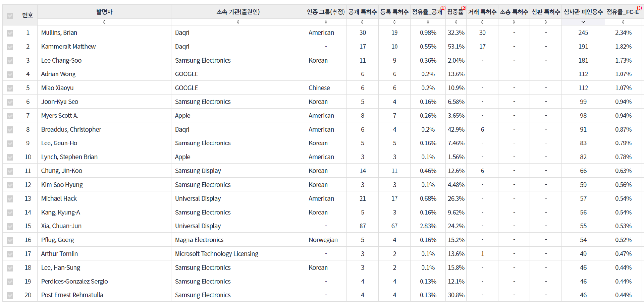Screen dimensions: 644x304
Task: Toggle the select-all checkbox in header
Action: click(x=10, y=16)
